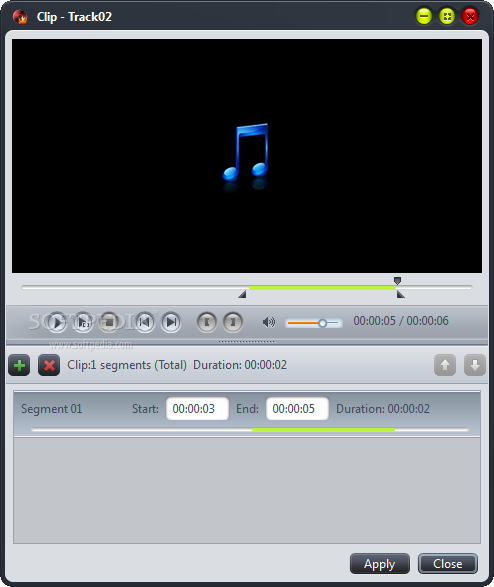
Task: Add a new segment with green plus
Action: pos(19,365)
